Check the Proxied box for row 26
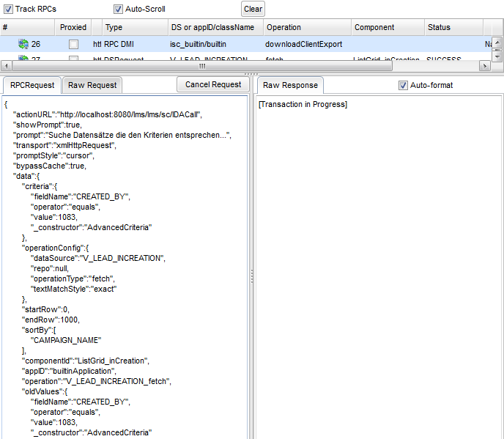The width and height of the screenshot is (504, 439). pos(73,44)
